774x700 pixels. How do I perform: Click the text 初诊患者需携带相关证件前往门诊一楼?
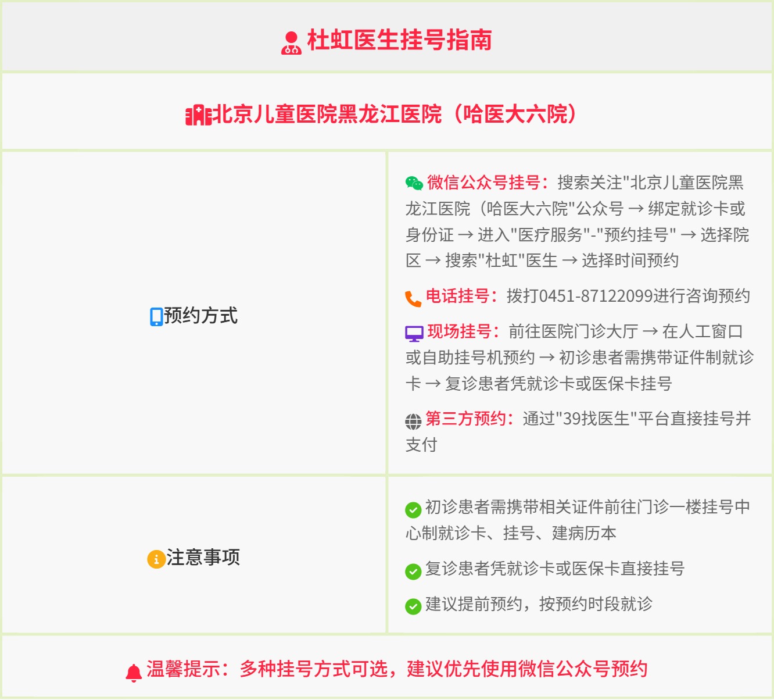pyautogui.click(x=563, y=507)
